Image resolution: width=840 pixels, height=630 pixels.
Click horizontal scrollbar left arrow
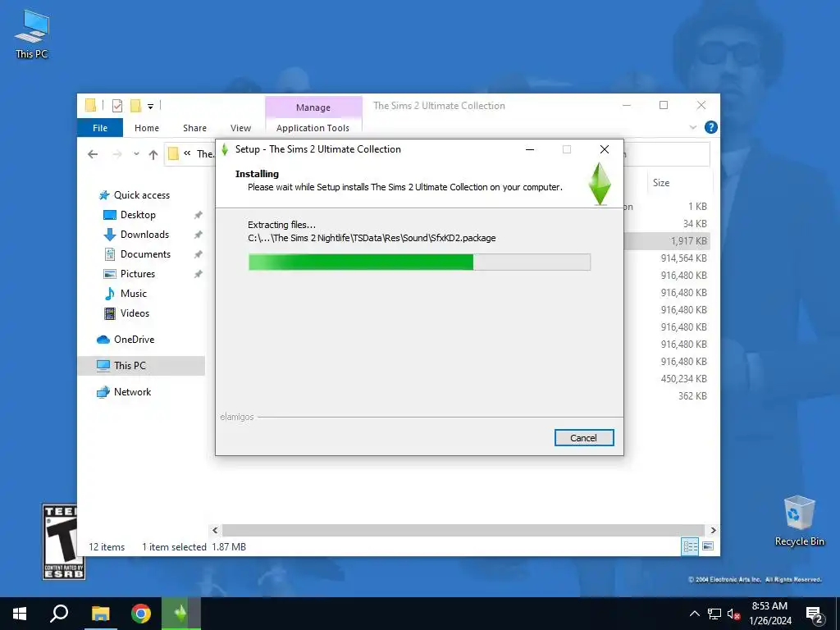tap(215, 531)
